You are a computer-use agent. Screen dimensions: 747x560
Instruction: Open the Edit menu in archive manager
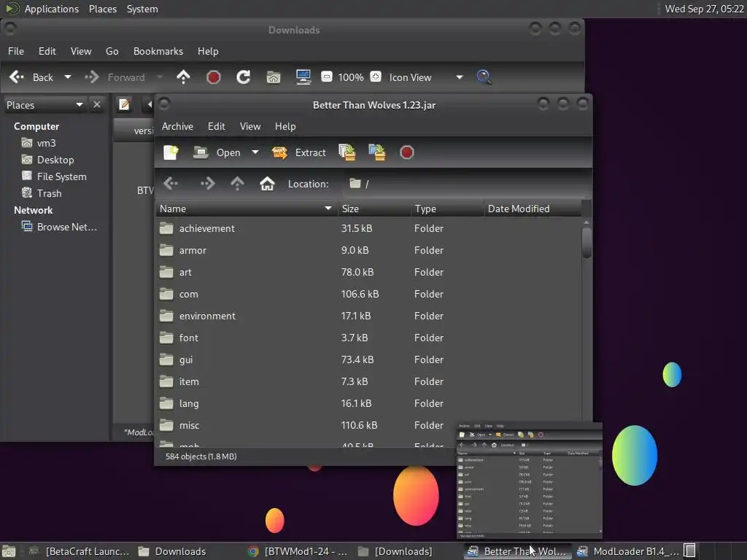[216, 126]
